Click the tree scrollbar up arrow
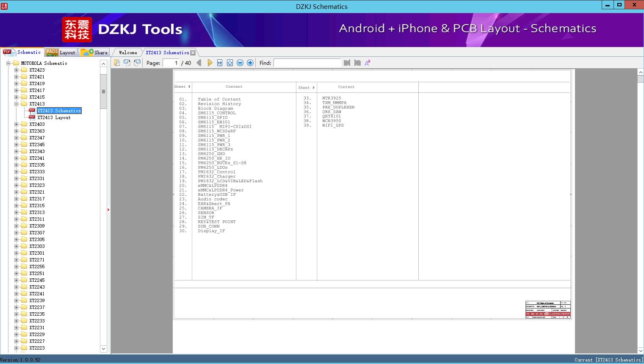644x364 pixels. point(103,64)
